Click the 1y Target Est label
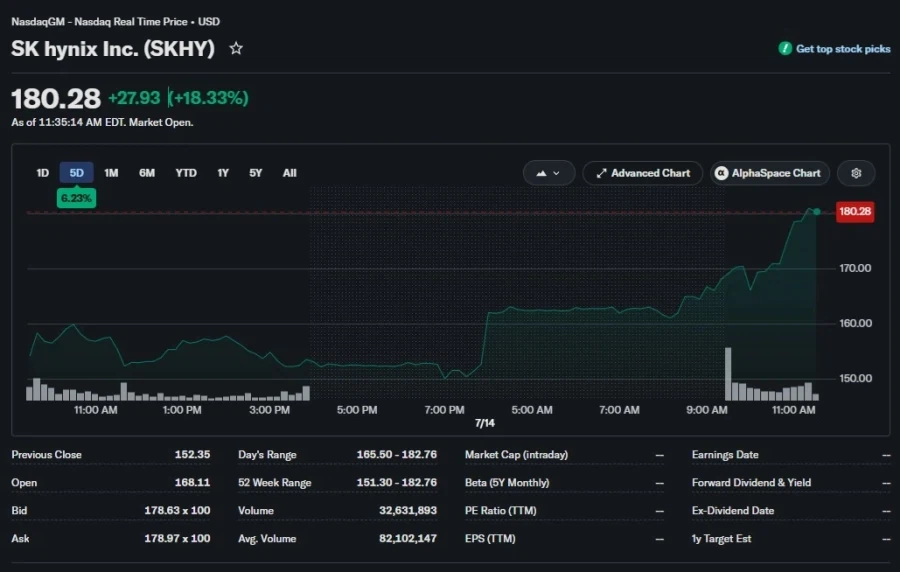Viewport: 900px width, 572px height. 721,538
